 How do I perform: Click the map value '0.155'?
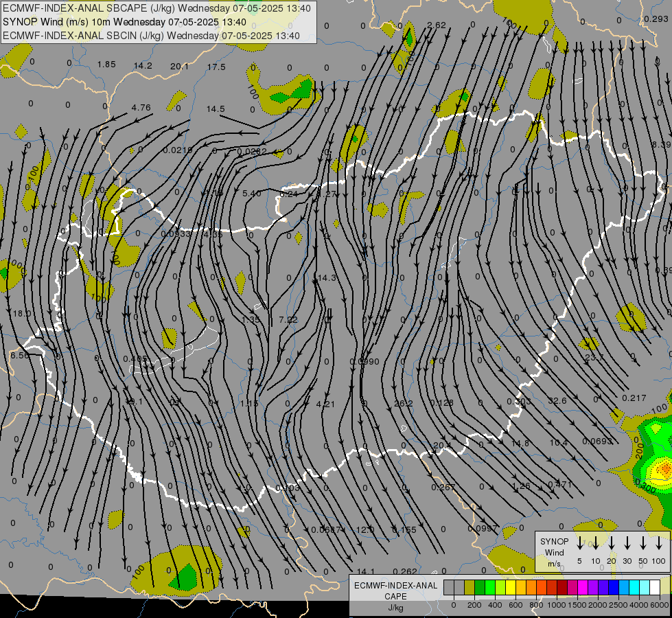click(404, 529)
